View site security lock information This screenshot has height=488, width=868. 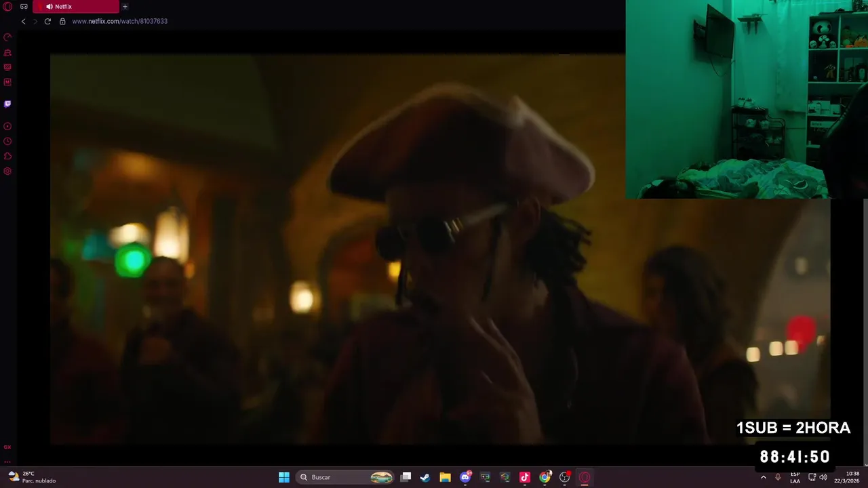click(x=62, y=21)
